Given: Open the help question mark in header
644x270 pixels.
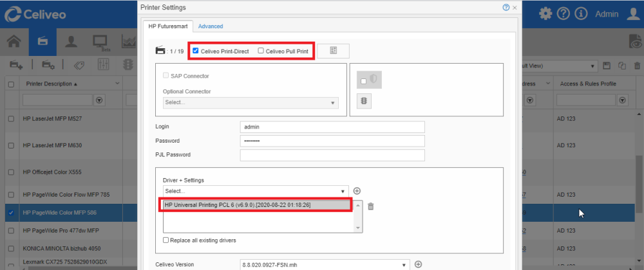Looking at the screenshot, I should coord(563,14).
